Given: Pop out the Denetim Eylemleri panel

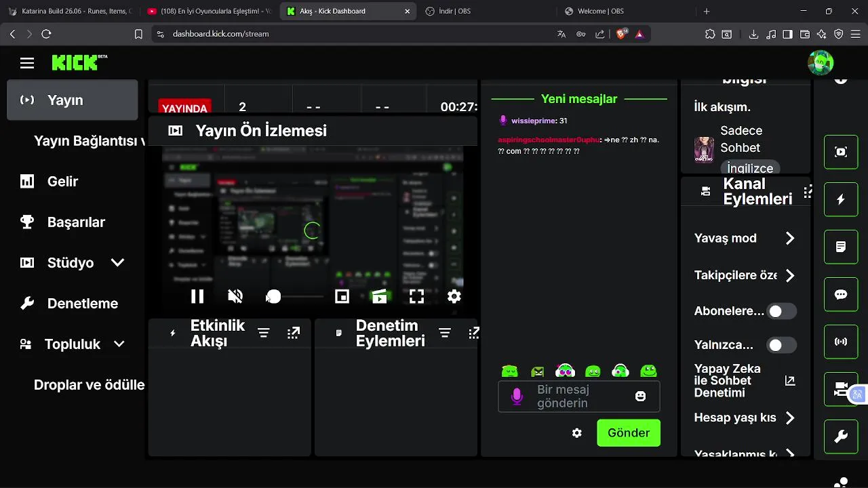Looking at the screenshot, I should 474,333.
